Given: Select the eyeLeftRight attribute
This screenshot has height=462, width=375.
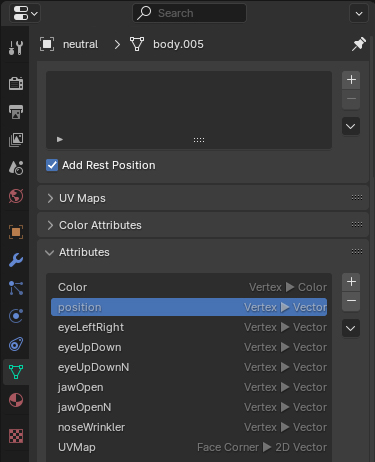Looking at the screenshot, I should click(x=189, y=327).
